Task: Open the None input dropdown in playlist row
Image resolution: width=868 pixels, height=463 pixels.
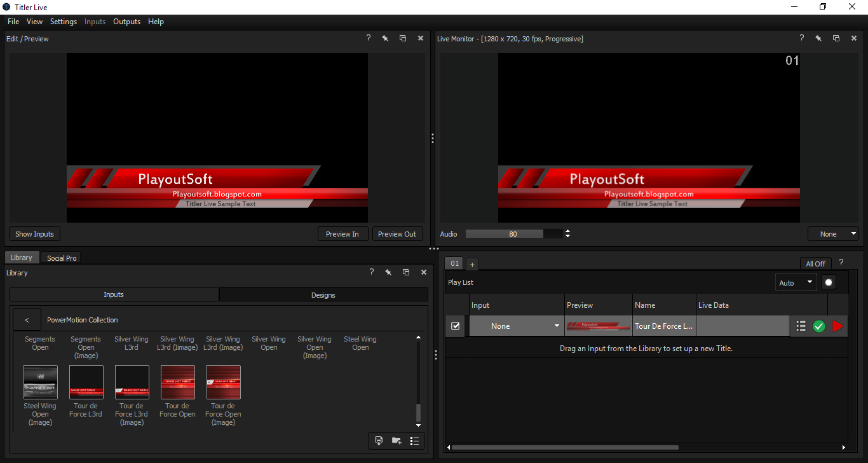Action: click(x=516, y=326)
